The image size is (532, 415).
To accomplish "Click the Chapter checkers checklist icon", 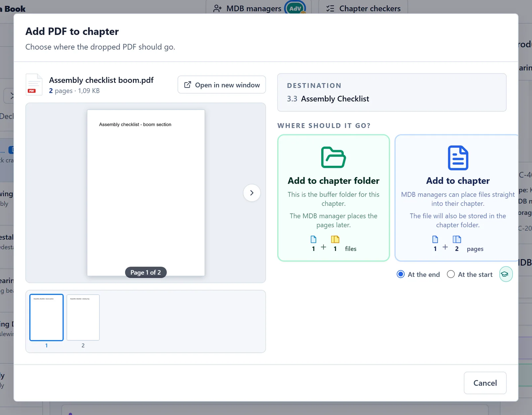I will coord(330,8).
